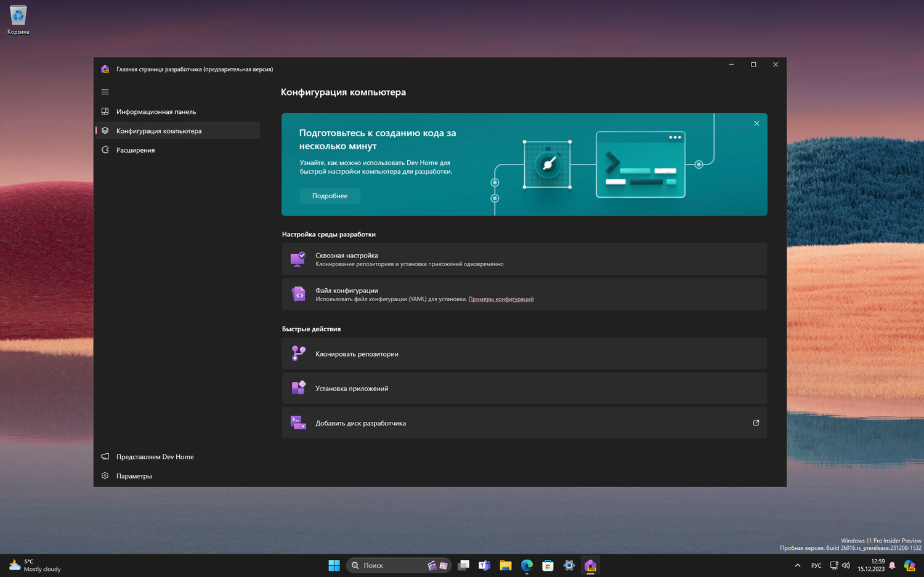Open Task View on the taskbar
924x577 pixels.
(x=464, y=565)
